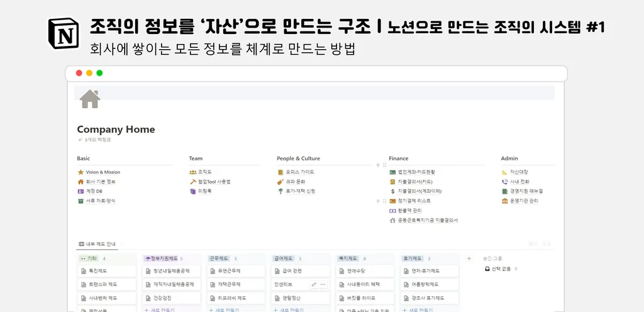Image resolution: width=644 pixels, height=312 pixels.
Task: Click 새로 만들기 in the 근무제도 column
Action: pyautogui.click(x=224, y=310)
